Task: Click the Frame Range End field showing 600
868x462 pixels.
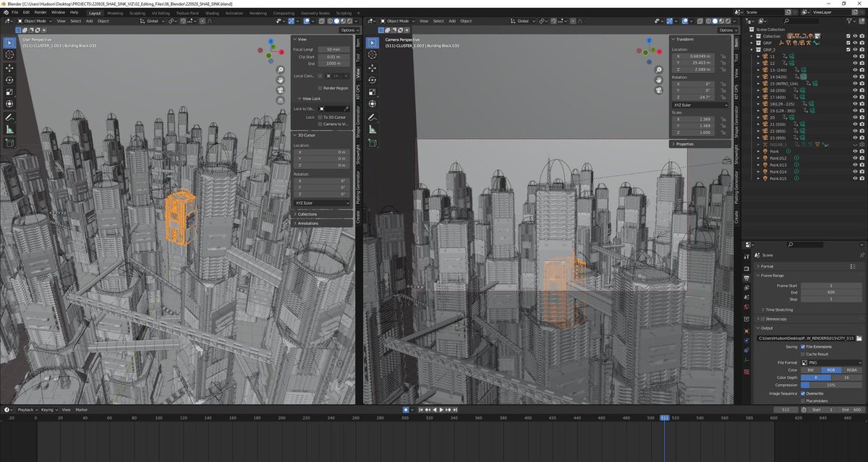Action: 831,291
